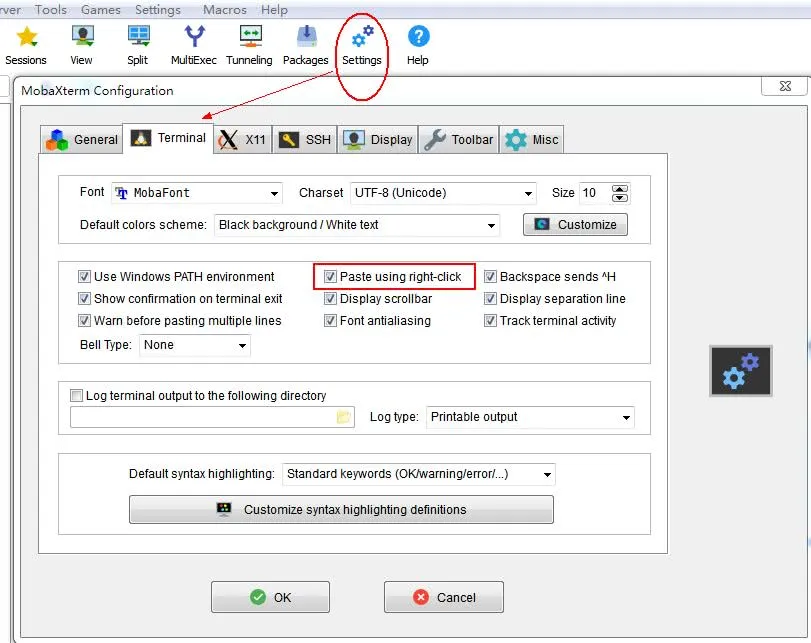Select the Split toolbar icon
The height and width of the screenshot is (643, 811).
138,46
